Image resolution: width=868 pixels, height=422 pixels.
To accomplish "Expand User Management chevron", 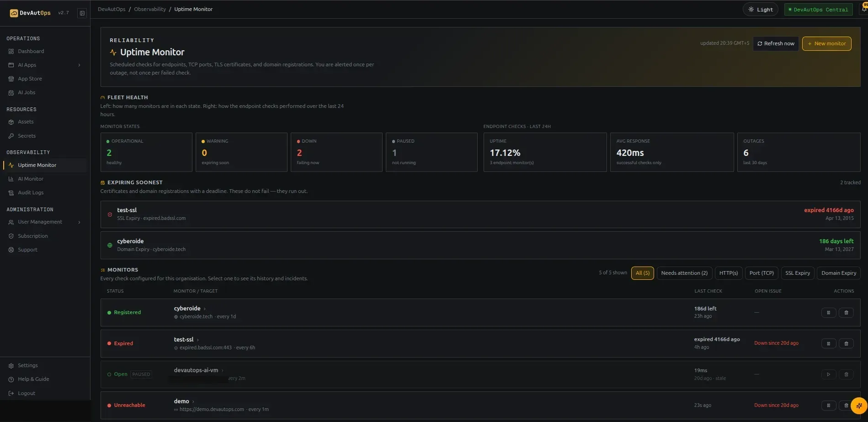I will click(80, 222).
